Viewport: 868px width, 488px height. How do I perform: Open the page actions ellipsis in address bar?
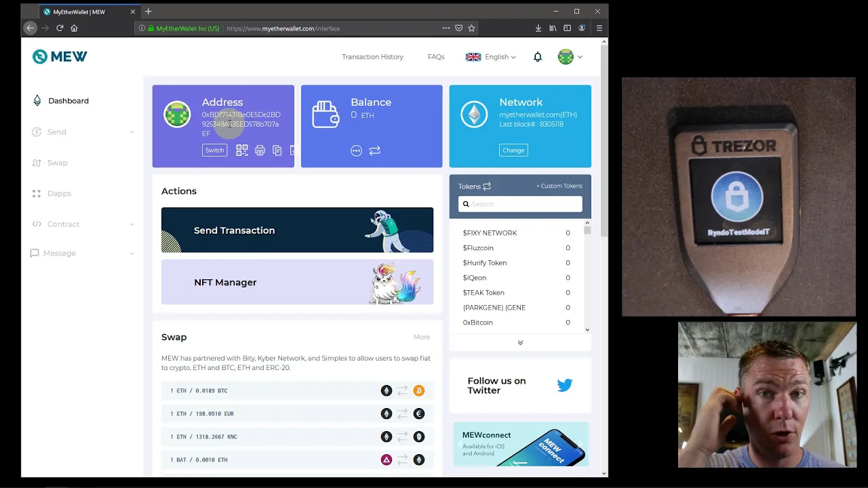point(446,28)
